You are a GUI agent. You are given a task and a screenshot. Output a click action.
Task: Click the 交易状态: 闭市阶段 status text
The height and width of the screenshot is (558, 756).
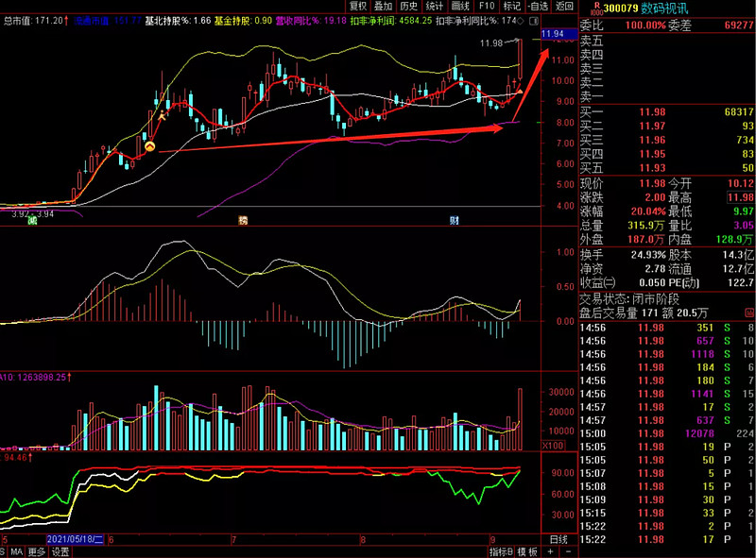[x=629, y=299]
